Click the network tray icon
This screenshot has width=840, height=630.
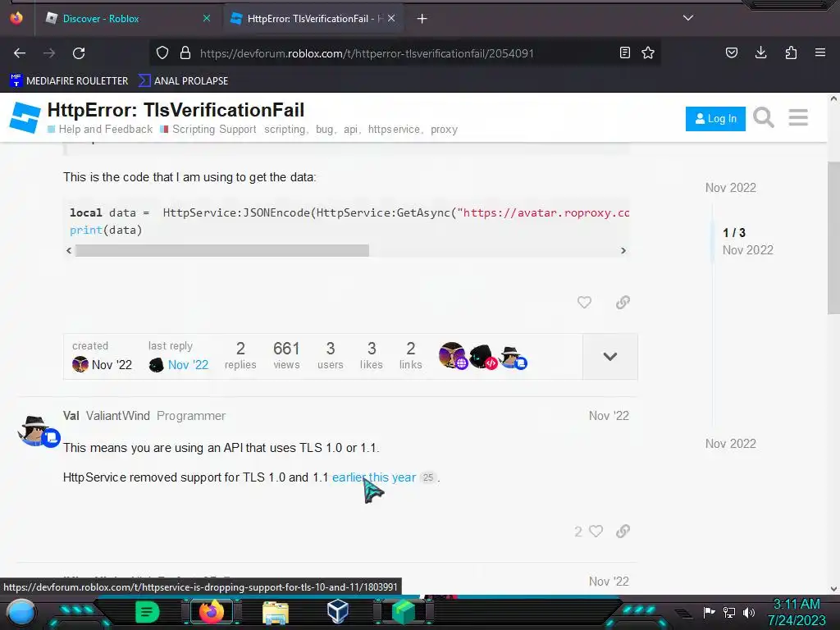point(729,612)
